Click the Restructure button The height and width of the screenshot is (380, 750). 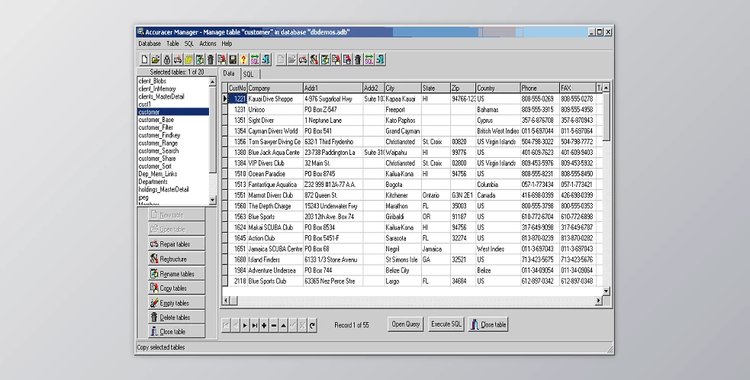(x=176, y=258)
